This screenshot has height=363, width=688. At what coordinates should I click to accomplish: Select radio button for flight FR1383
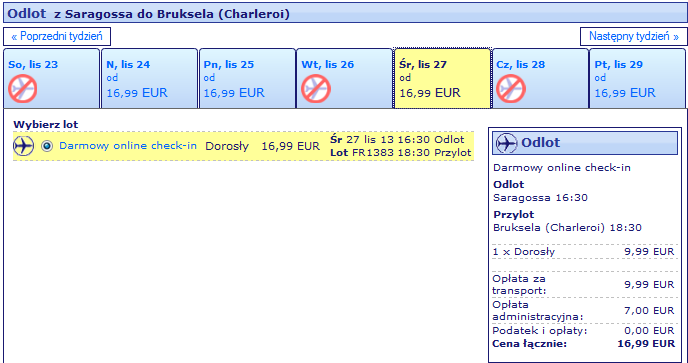click(x=47, y=146)
